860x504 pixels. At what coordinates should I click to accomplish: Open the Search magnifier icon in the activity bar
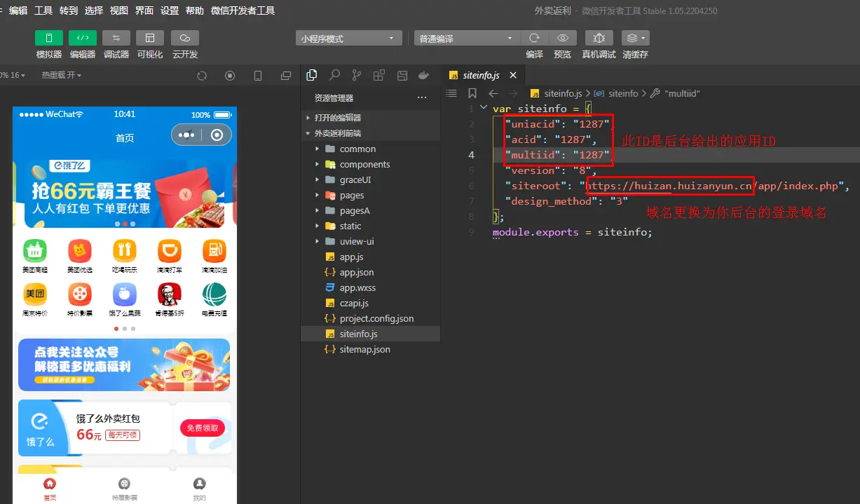click(334, 75)
